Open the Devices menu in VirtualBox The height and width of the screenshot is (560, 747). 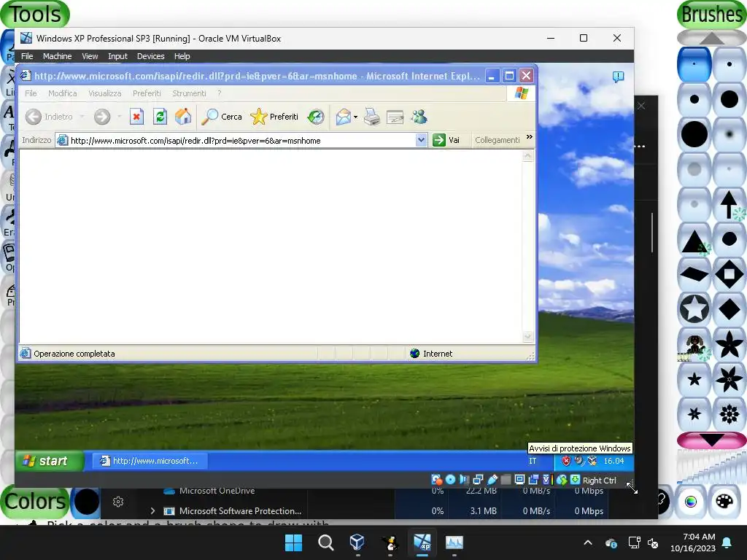pos(150,56)
